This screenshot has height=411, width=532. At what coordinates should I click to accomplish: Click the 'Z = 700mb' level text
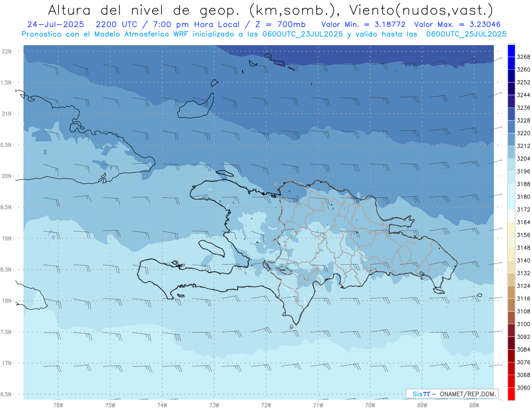point(278,24)
